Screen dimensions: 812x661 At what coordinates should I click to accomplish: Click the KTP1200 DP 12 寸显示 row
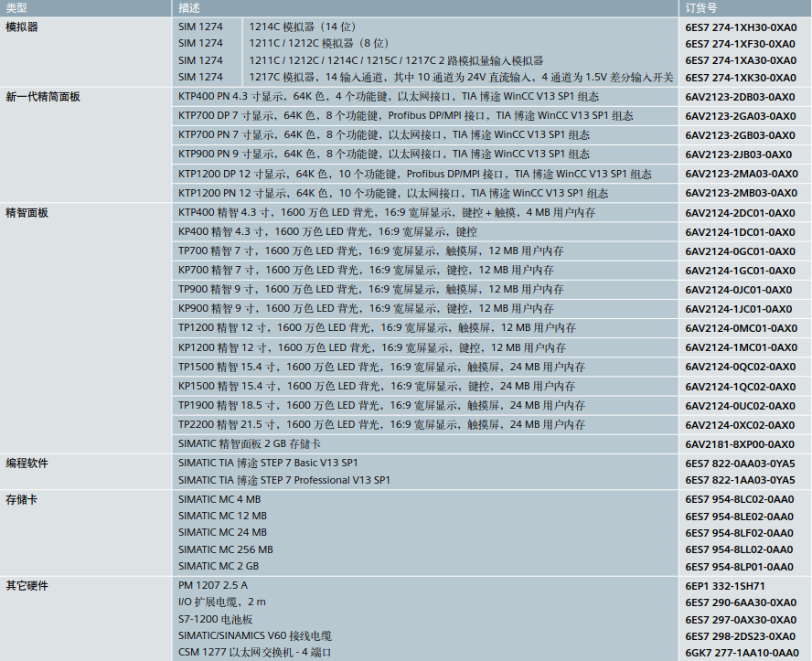click(425, 174)
